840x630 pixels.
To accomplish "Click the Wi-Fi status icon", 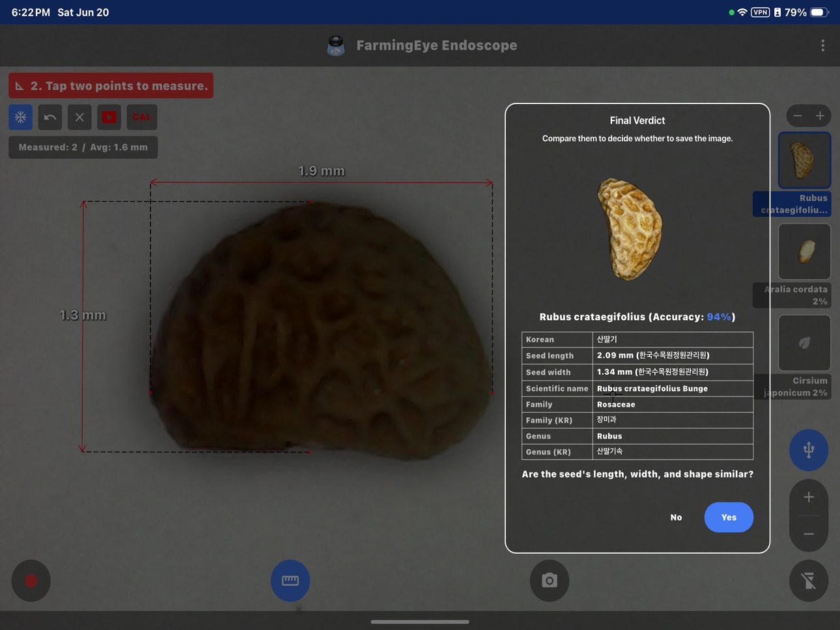I will pyautogui.click(x=742, y=12).
